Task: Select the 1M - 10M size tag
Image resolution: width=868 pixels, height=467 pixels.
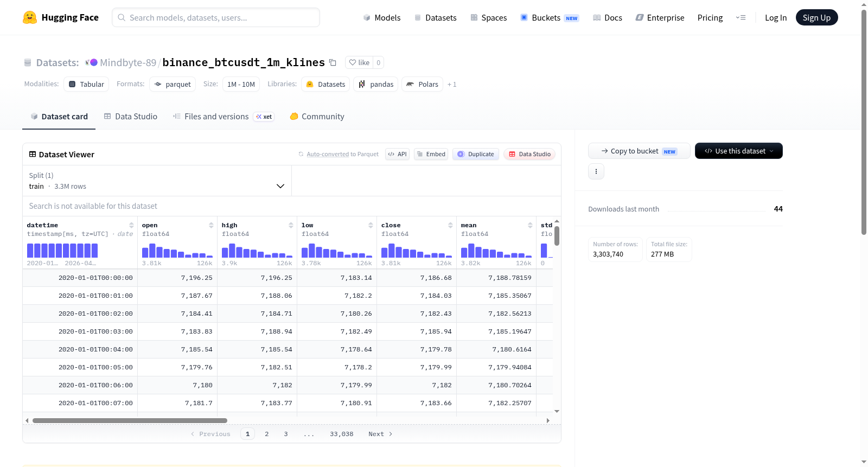Action: (x=241, y=84)
